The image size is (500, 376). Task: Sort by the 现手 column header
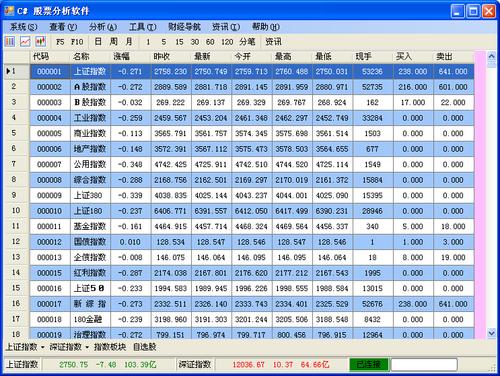click(373, 57)
